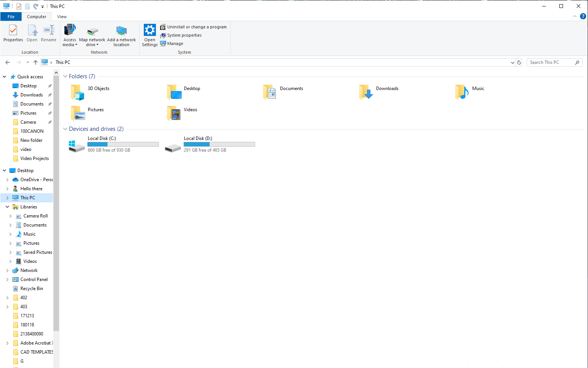This screenshot has width=588, height=368.
Task: Select Saved Pictures library
Action: click(37, 252)
